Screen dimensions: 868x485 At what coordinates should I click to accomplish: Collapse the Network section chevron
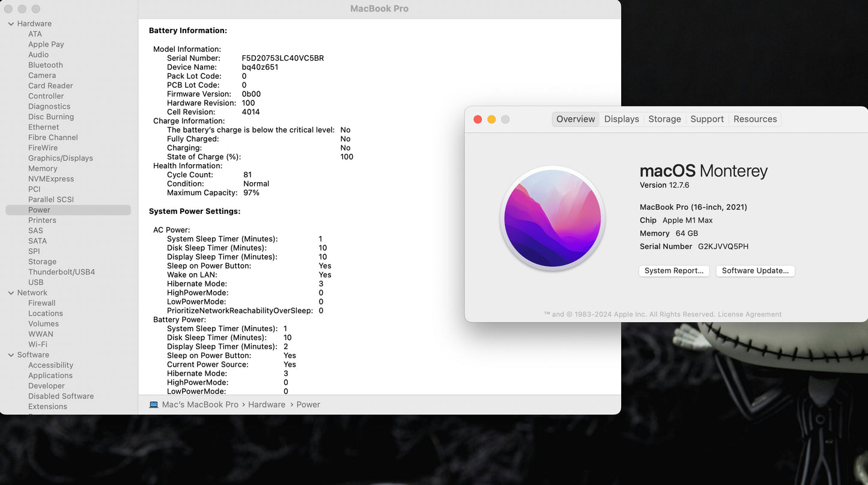tap(11, 293)
